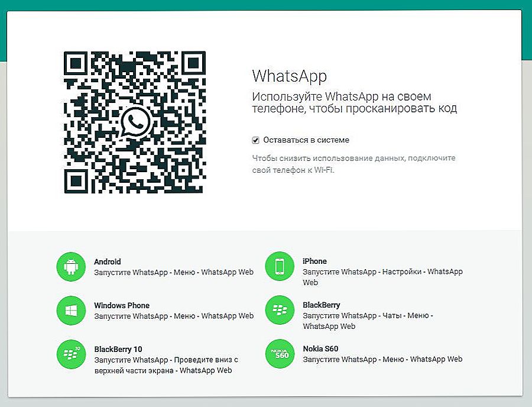Click the 'iPhone' heading
Screen dimensions: 532x407
pyautogui.click(x=314, y=261)
